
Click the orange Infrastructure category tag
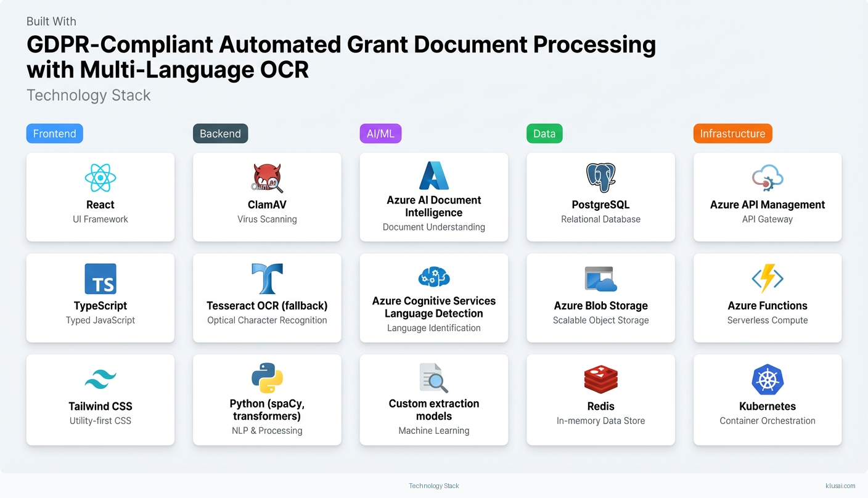[732, 134]
